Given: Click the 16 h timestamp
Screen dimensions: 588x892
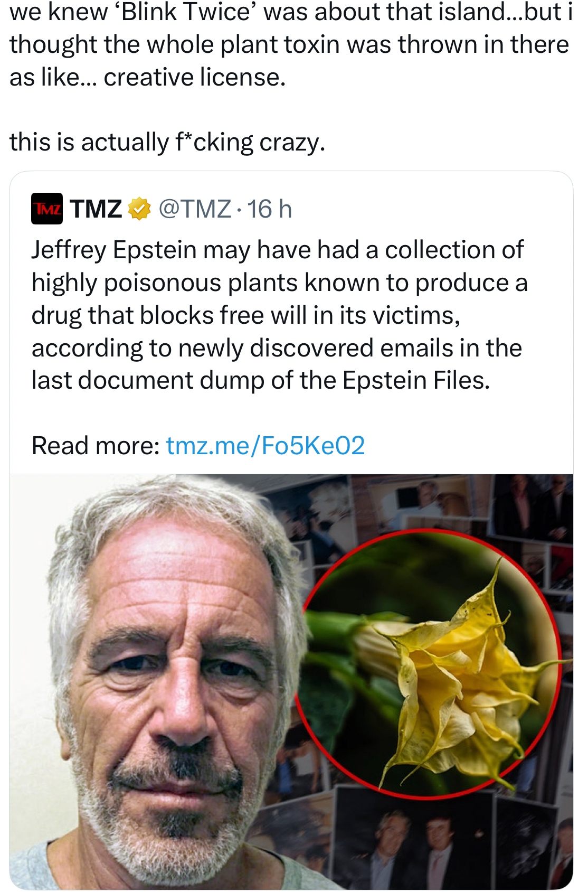Looking at the screenshot, I should click(269, 209).
